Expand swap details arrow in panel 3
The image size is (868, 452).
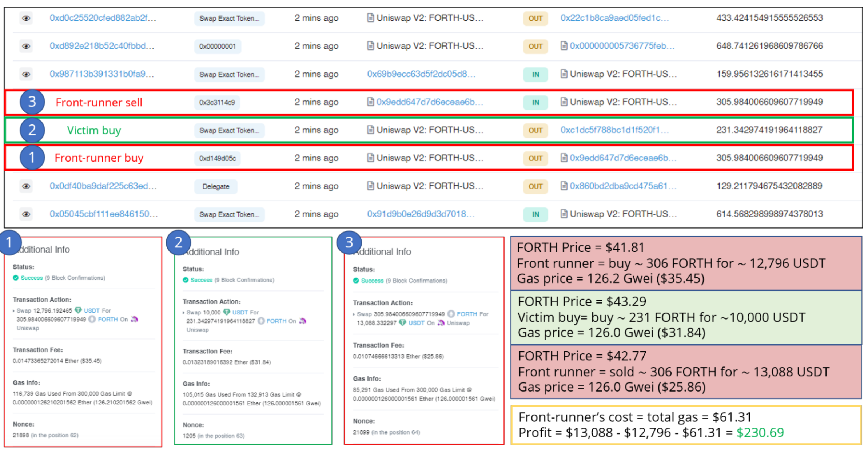tap(354, 314)
